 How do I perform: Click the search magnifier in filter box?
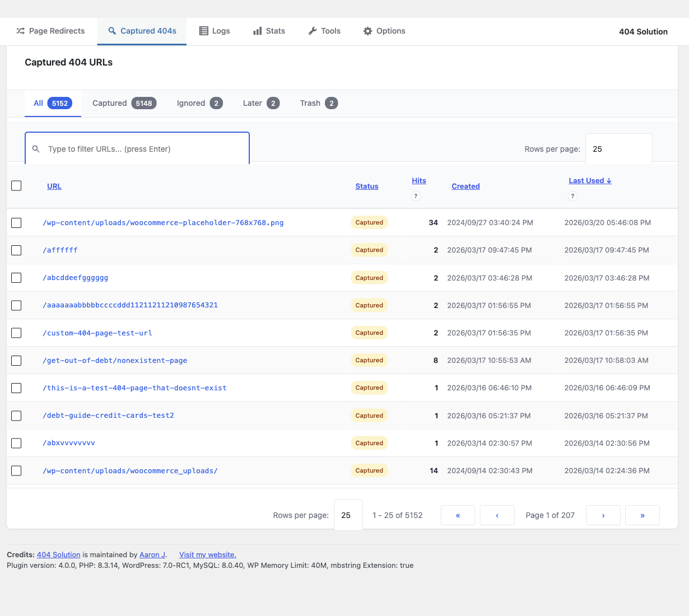(36, 149)
